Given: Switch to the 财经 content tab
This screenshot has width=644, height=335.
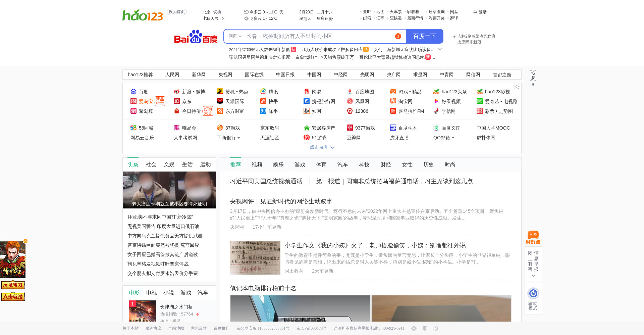Looking at the screenshot, I should click(386, 164).
